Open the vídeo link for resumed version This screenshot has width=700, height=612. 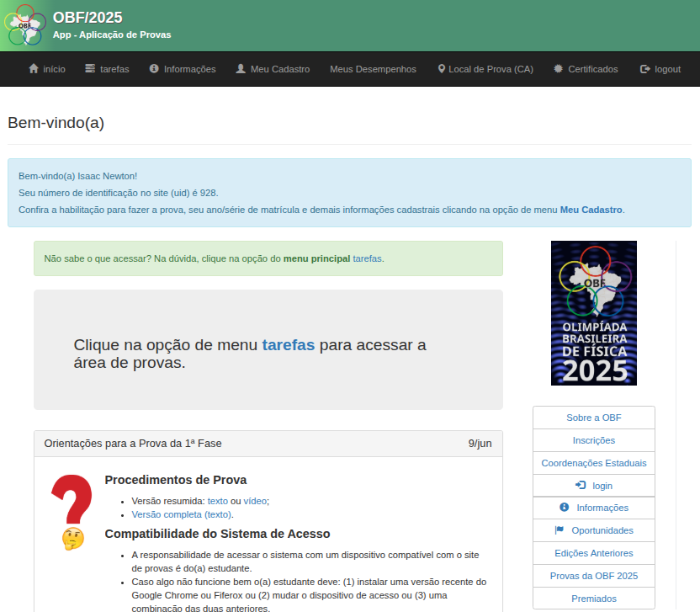[255, 501]
